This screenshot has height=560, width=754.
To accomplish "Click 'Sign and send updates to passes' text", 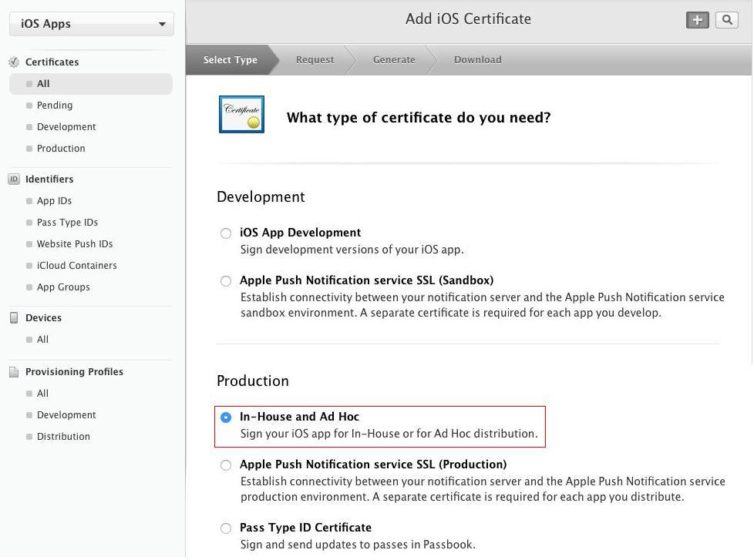I will click(x=358, y=545).
